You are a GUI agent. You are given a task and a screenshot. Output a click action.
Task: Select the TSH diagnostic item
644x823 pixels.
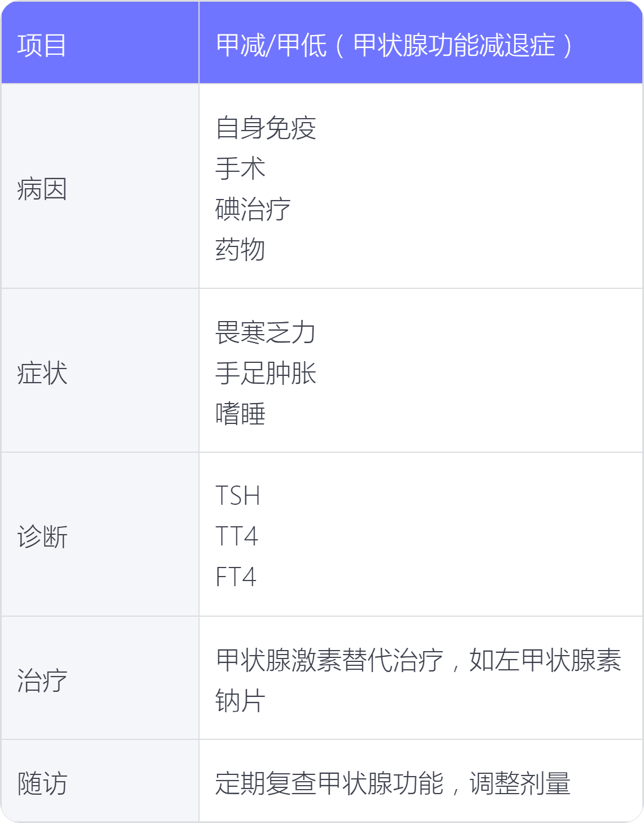point(238,496)
